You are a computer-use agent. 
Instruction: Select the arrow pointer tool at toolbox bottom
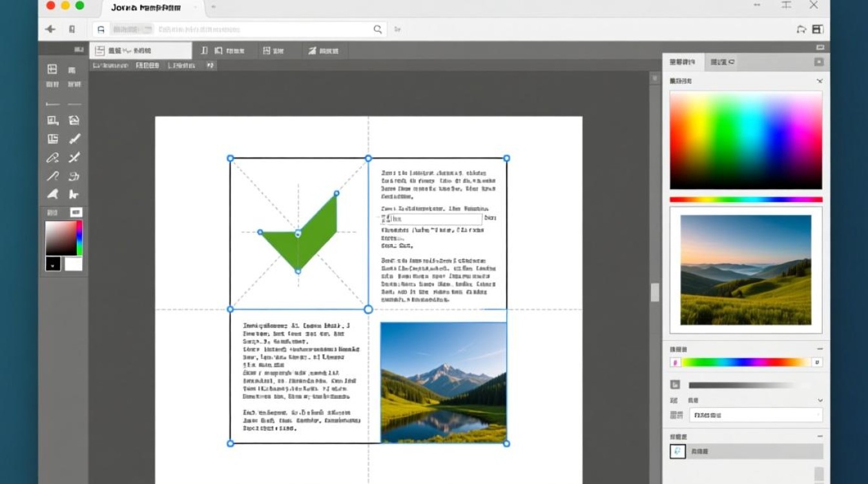coord(74,194)
